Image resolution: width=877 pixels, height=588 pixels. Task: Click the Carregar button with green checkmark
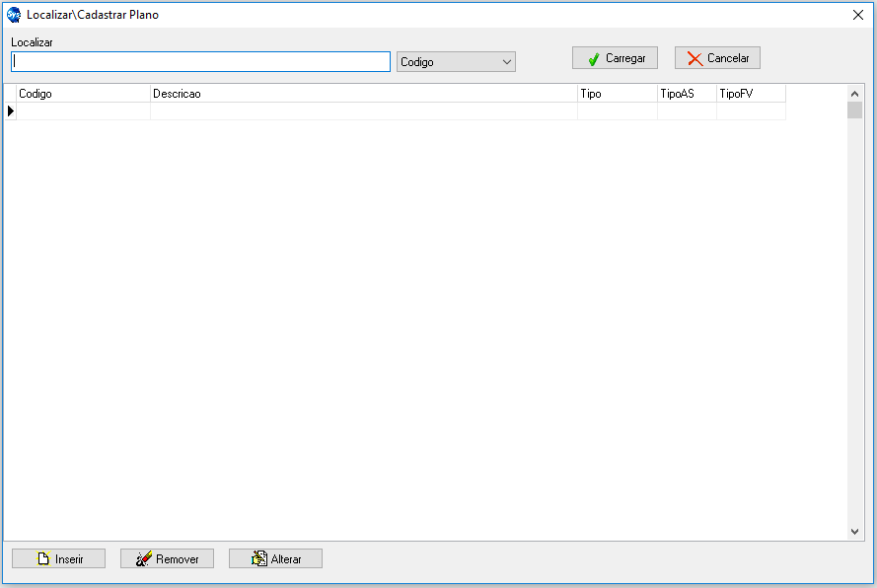click(615, 58)
